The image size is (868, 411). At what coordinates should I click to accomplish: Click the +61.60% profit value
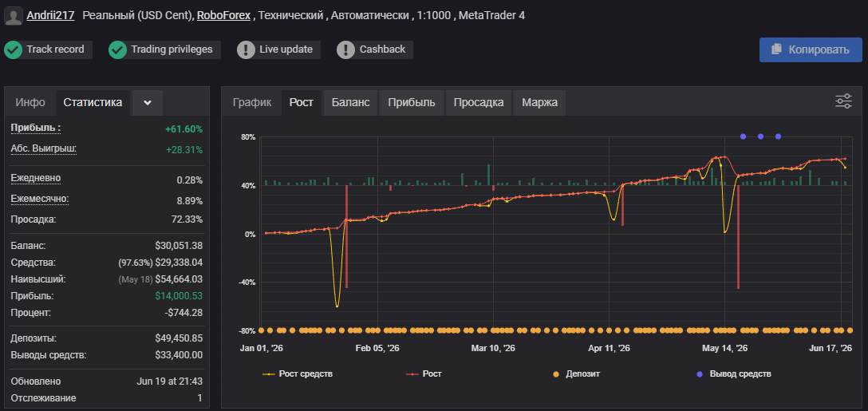tap(183, 129)
